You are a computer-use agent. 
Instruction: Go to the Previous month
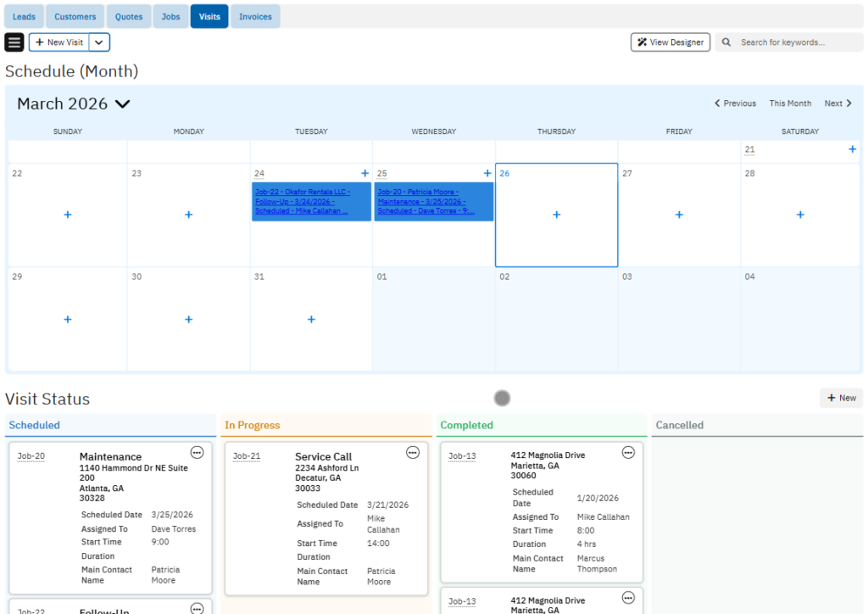pyautogui.click(x=735, y=103)
